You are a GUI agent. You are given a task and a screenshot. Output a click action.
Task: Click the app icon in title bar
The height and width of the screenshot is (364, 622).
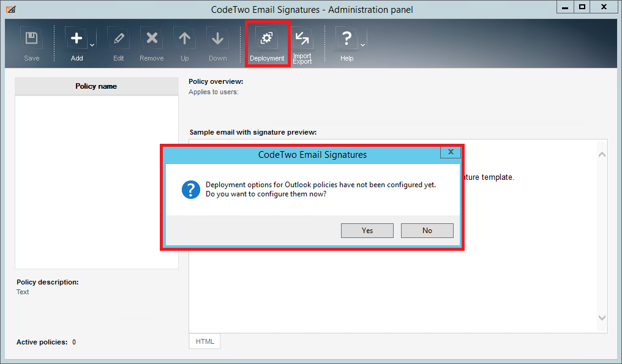(11, 9)
